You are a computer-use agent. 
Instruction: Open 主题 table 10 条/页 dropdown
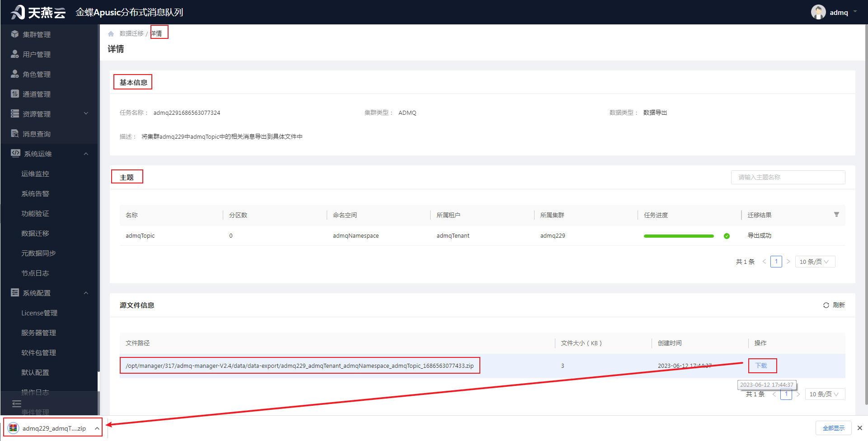tap(815, 262)
